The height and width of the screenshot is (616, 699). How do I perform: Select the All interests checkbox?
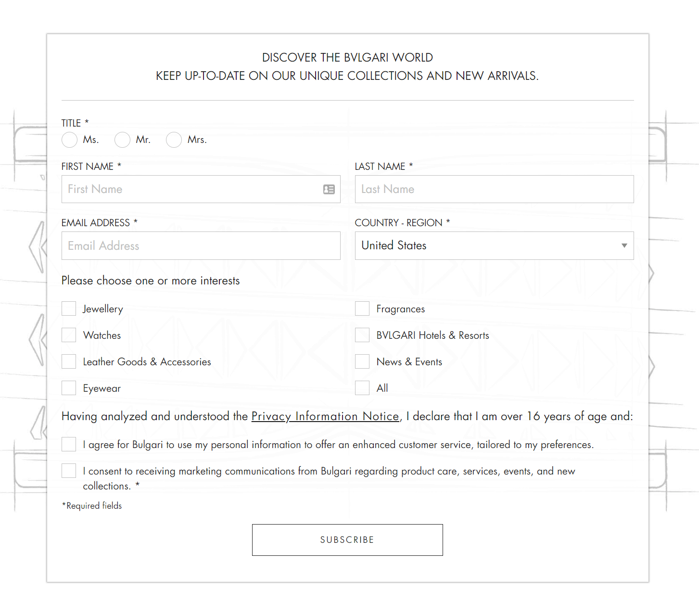pos(362,388)
